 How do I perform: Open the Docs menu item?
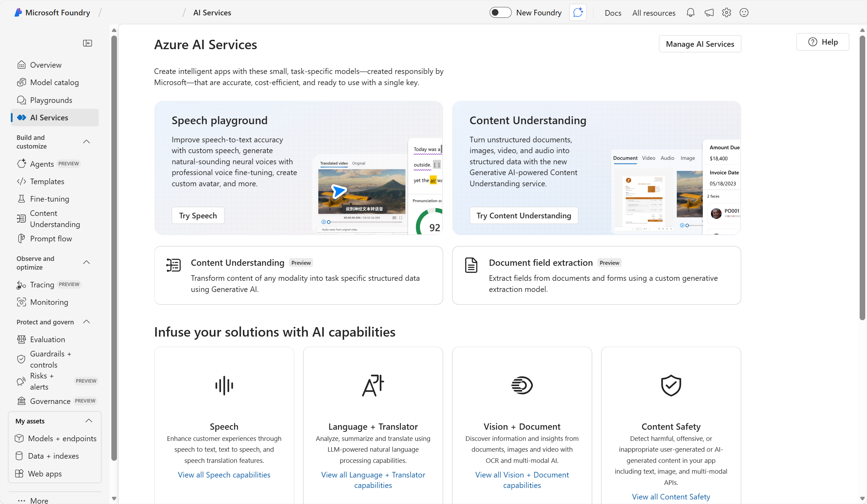613,13
